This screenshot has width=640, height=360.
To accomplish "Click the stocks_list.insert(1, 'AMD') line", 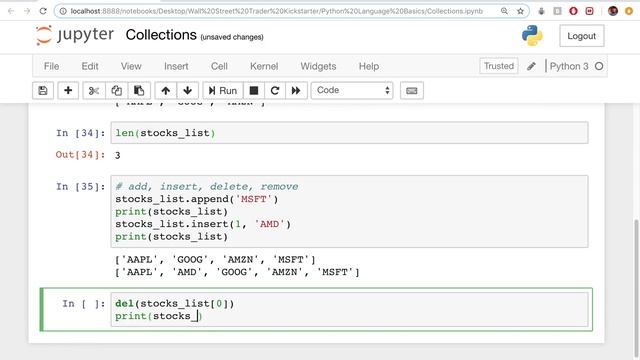I will click(203, 224).
